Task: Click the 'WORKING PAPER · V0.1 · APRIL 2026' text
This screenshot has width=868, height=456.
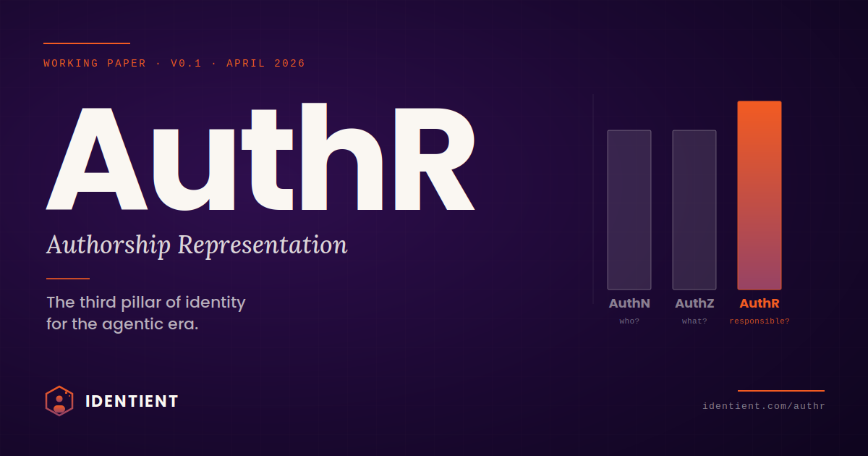Action: [x=174, y=64]
